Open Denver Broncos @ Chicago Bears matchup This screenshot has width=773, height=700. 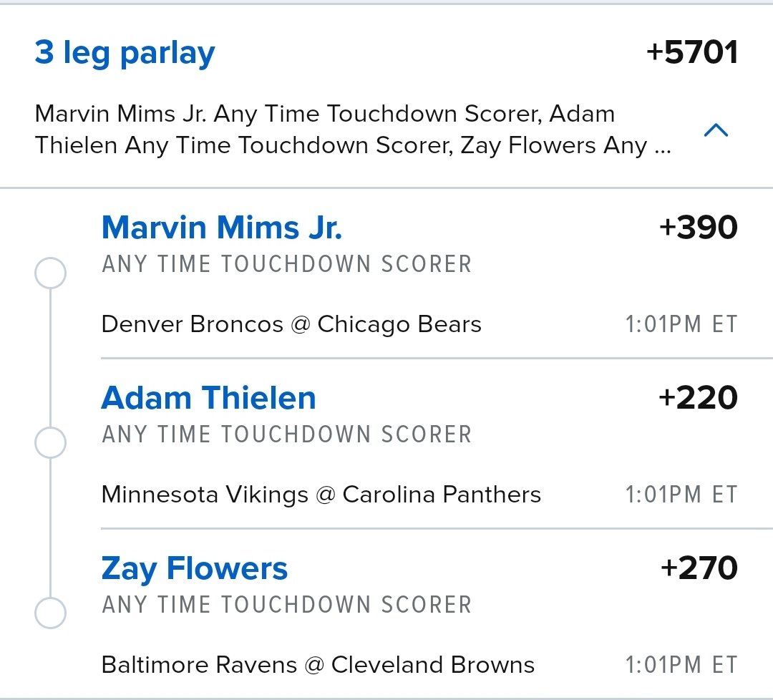pyautogui.click(x=291, y=324)
